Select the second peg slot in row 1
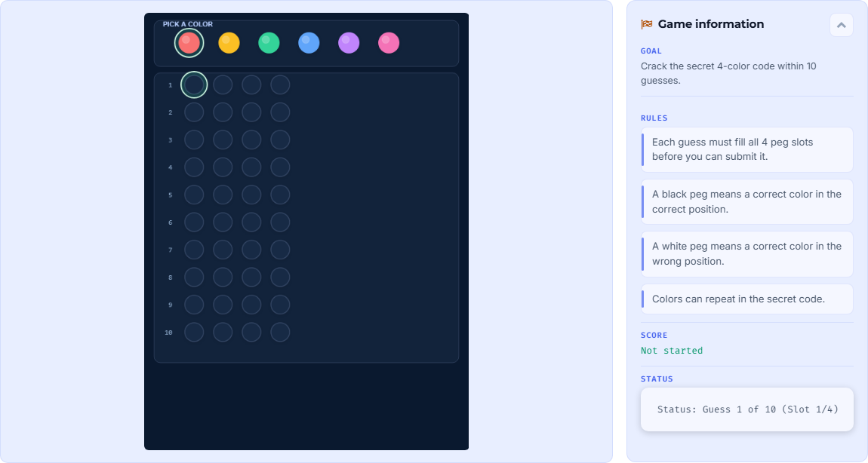Screen dimensions: 868x463 [223, 85]
